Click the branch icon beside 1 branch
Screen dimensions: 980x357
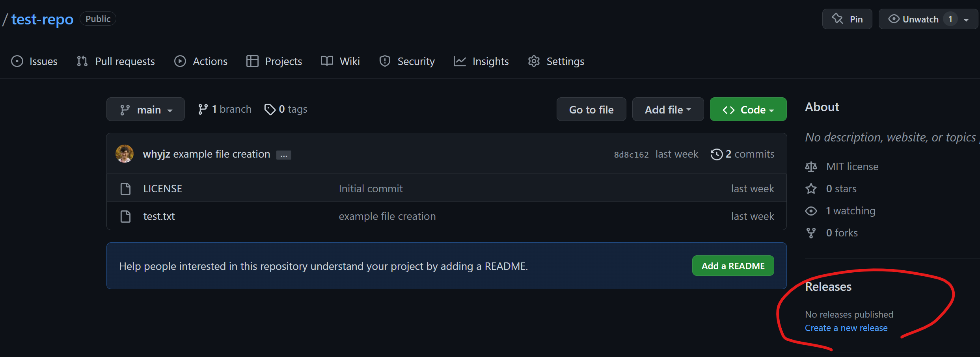coord(203,109)
